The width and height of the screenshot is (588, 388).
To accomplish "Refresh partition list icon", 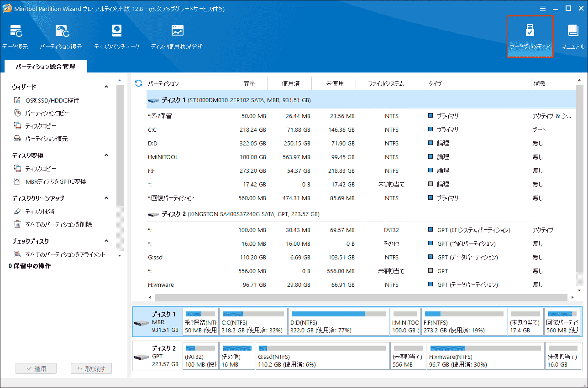I will tap(139, 83).
